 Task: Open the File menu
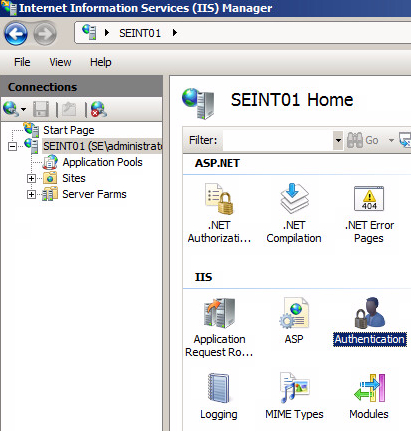(22, 62)
